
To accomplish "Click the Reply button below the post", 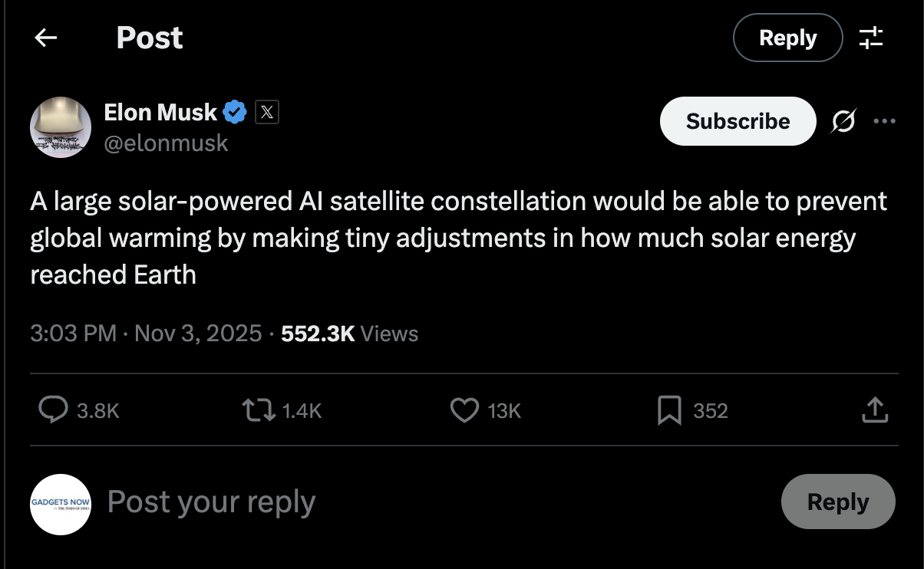I will click(x=838, y=502).
